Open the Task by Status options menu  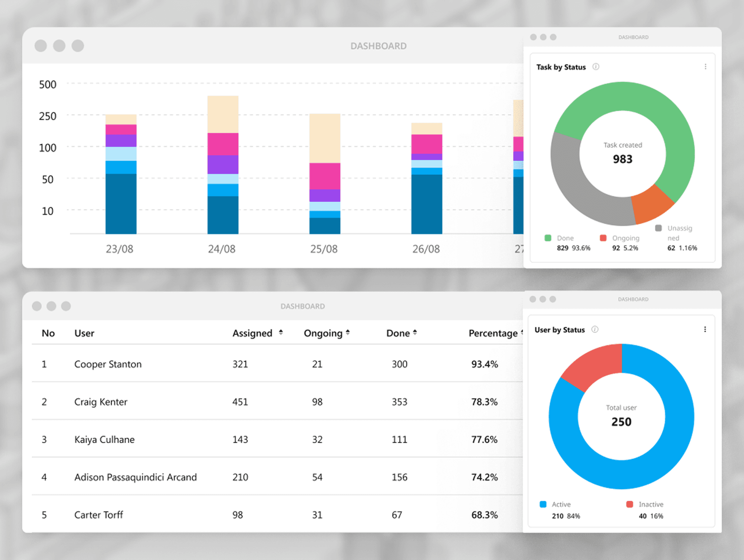click(x=706, y=66)
